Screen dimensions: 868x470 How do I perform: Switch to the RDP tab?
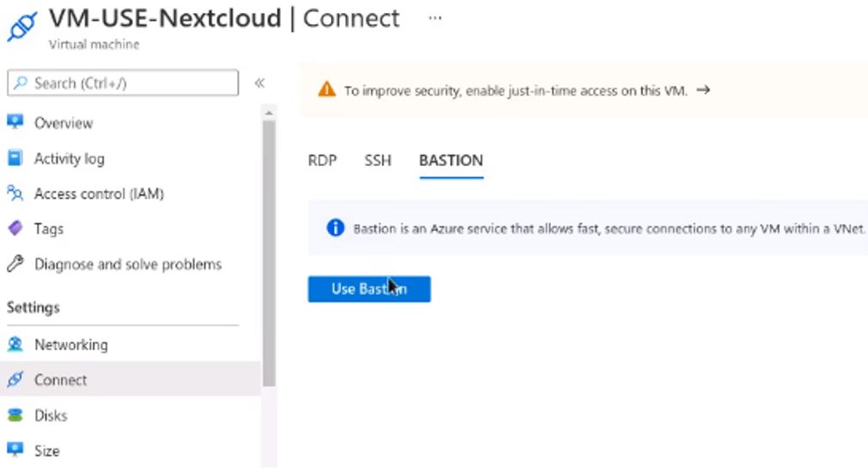[322, 161]
